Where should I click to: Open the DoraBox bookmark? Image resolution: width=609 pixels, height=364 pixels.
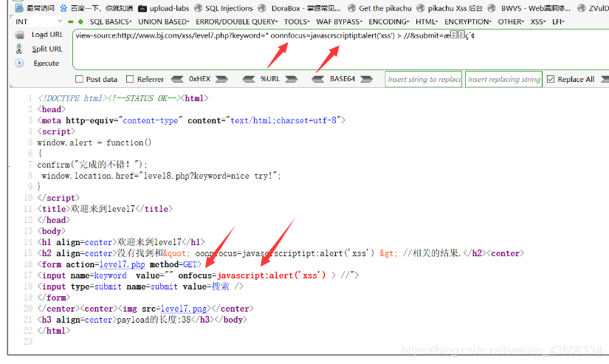pos(300,8)
